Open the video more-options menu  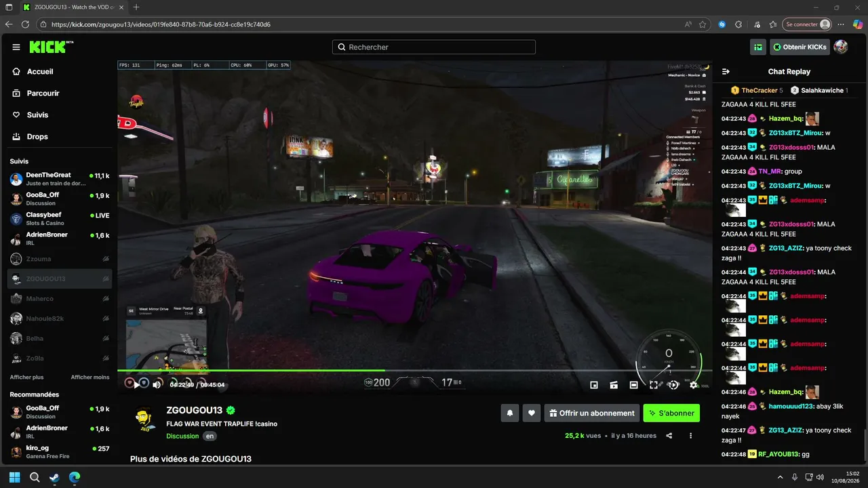[x=690, y=436]
